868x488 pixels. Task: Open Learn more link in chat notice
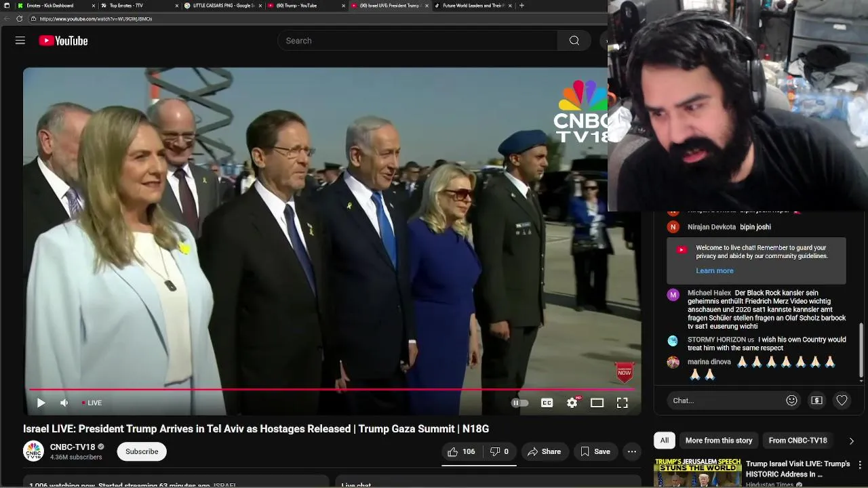715,270
